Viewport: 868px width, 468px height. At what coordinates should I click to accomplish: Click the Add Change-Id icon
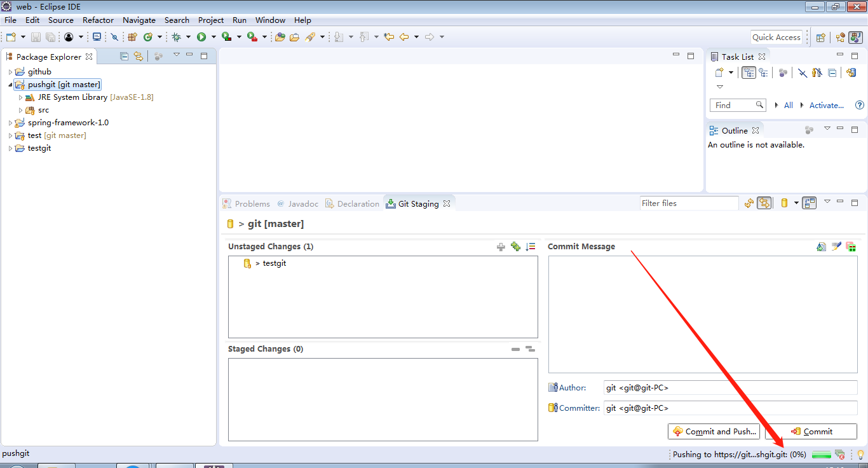[851, 247]
